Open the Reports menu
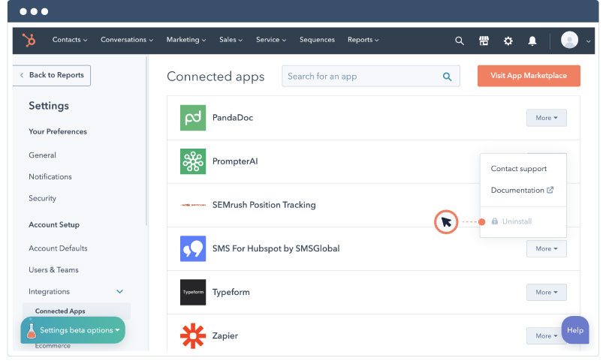This screenshot has width=606, height=364. point(363,40)
